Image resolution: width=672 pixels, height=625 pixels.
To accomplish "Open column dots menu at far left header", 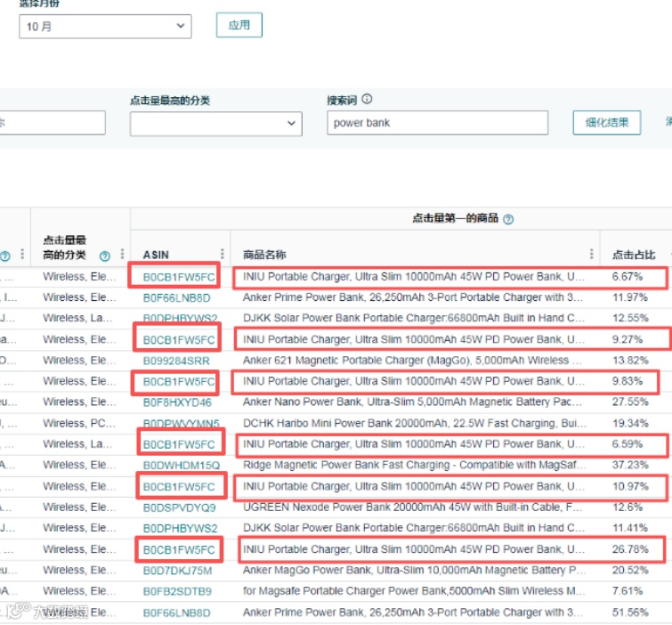I will click(22, 254).
